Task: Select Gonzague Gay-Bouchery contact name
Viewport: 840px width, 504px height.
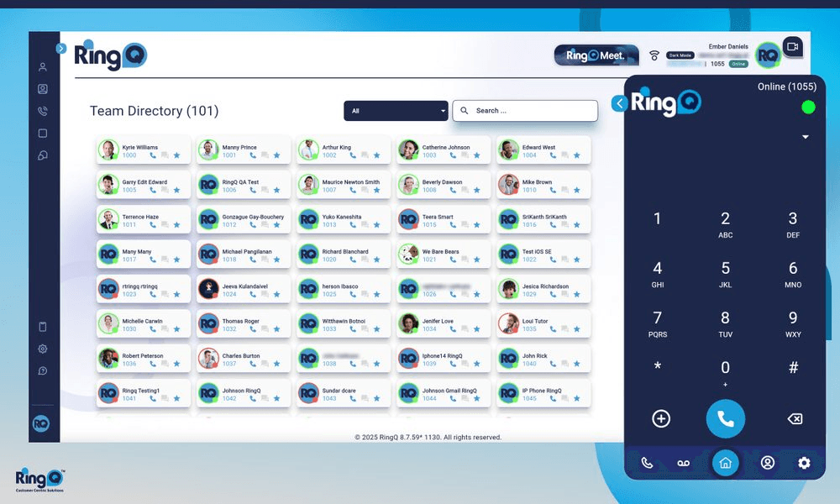Action: point(253,217)
